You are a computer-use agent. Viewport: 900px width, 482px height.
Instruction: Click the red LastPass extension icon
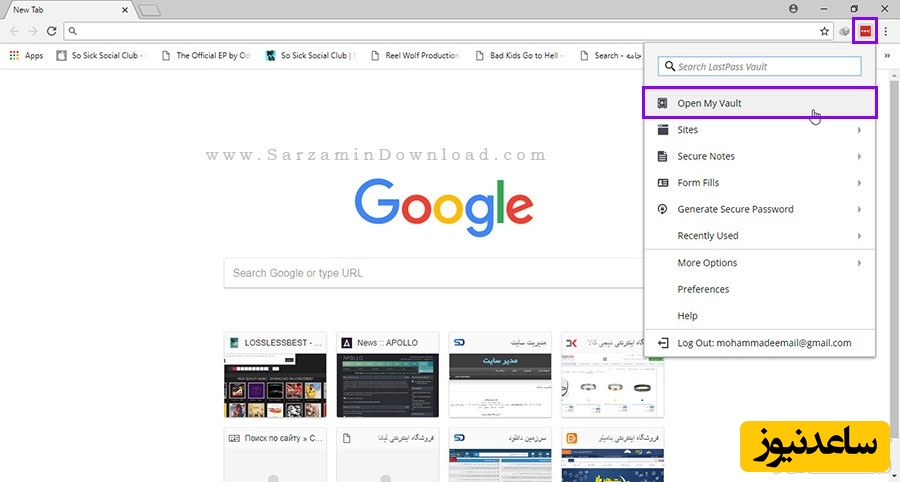pyautogui.click(x=865, y=31)
